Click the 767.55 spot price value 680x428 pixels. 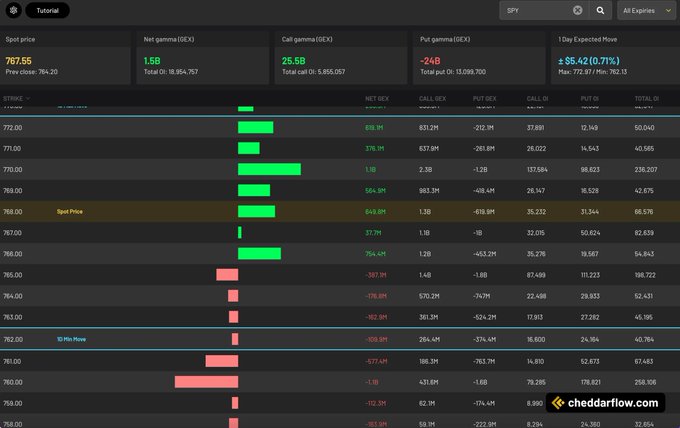click(x=19, y=61)
